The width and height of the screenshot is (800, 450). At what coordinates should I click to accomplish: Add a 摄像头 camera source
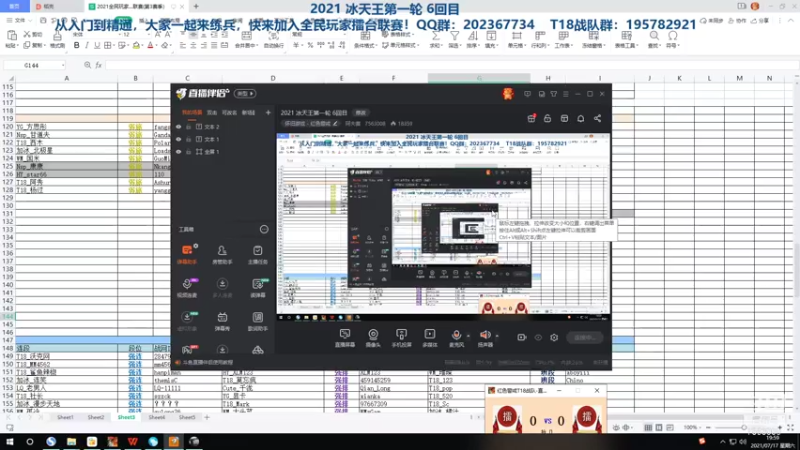[x=373, y=337]
